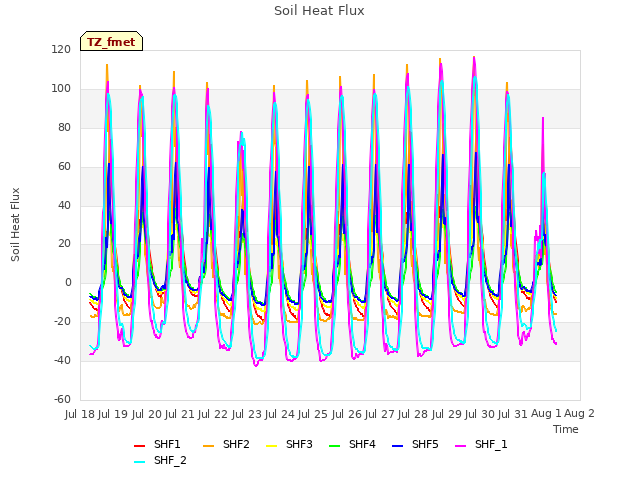Click the Aug 2 x-axis label
Image resolution: width=640 pixels, height=480 pixels.
(x=579, y=414)
